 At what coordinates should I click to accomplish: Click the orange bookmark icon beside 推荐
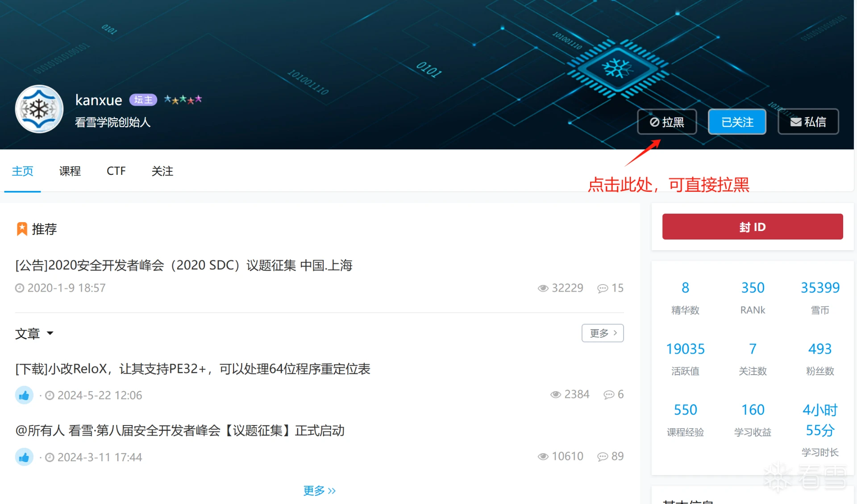tap(22, 229)
